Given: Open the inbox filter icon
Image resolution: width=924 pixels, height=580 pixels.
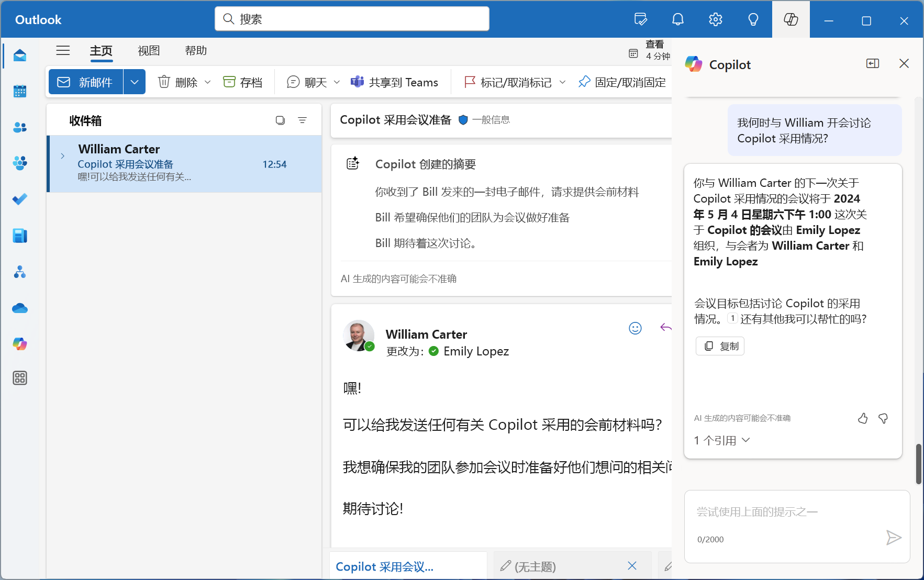Looking at the screenshot, I should pyautogui.click(x=302, y=120).
